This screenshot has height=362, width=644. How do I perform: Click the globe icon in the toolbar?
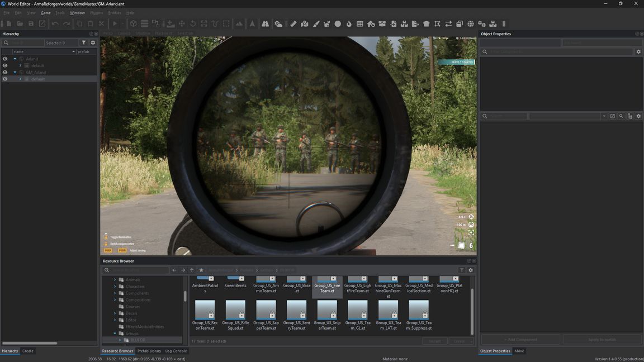click(x=471, y=24)
